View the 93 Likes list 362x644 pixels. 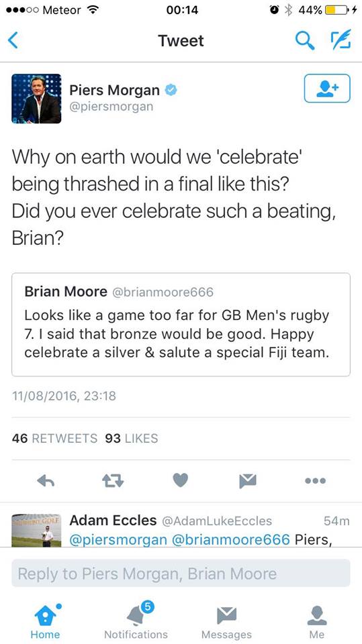click(132, 438)
